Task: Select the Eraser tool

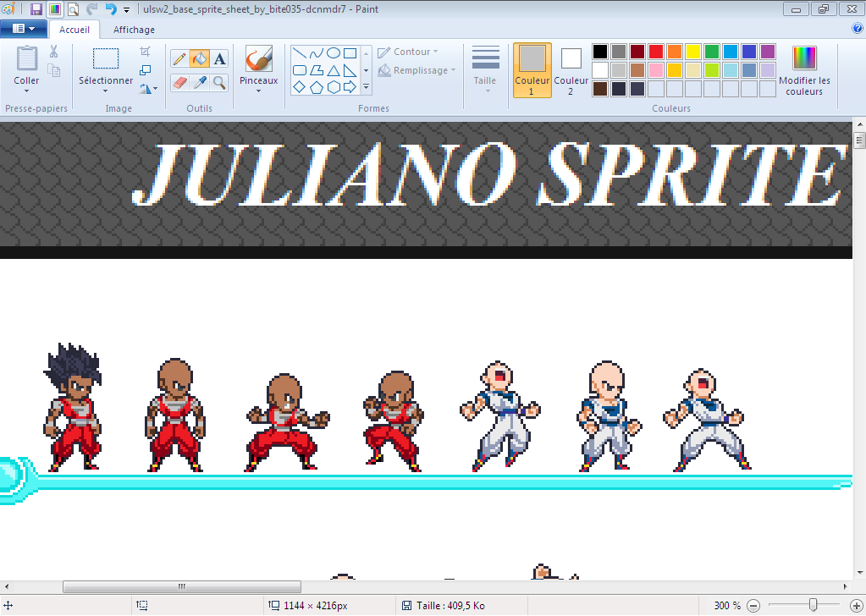Action: pyautogui.click(x=179, y=82)
